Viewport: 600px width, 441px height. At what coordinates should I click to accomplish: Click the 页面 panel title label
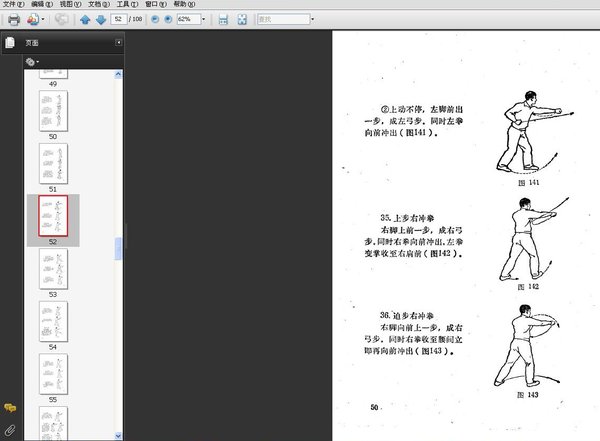point(32,43)
